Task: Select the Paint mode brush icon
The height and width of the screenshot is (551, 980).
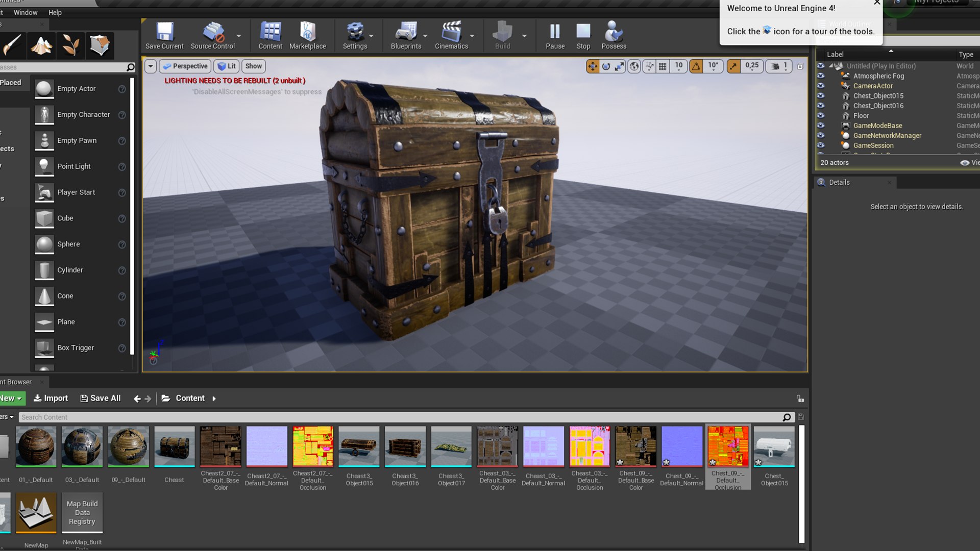Action: tap(12, 45)
